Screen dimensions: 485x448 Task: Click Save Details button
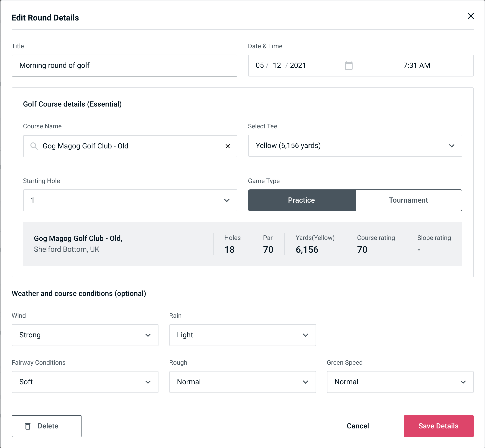(438, 426)
